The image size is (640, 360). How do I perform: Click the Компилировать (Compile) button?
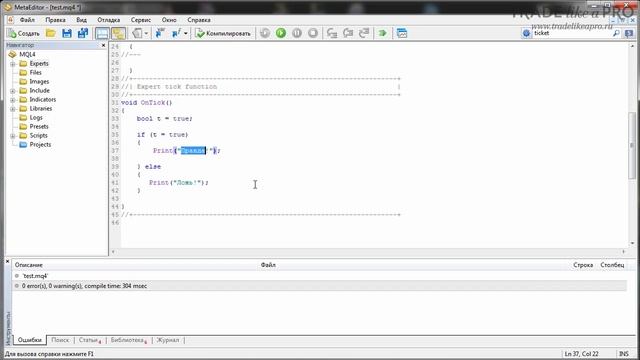click(x=223, y=33)
